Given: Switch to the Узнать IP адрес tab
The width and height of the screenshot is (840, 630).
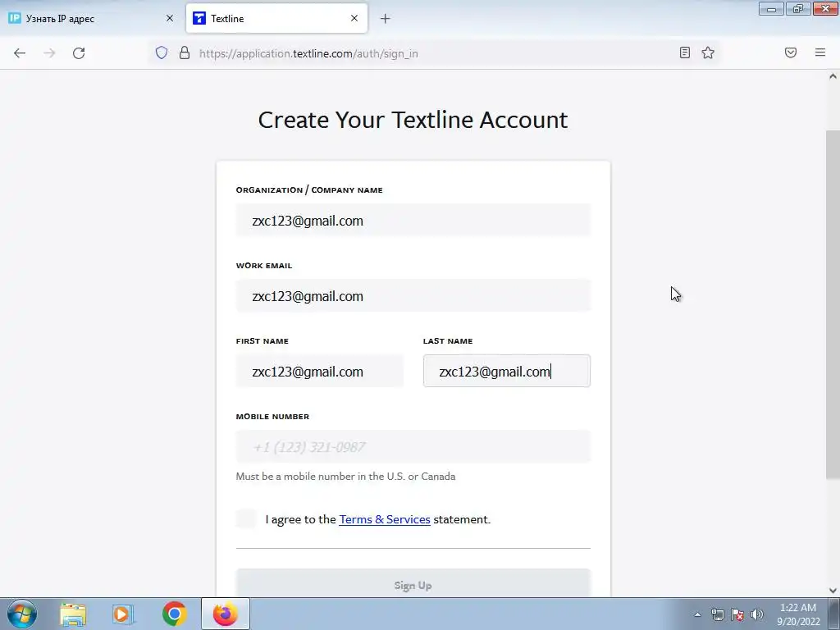Looking at the screenshot, I should (92, 18).
